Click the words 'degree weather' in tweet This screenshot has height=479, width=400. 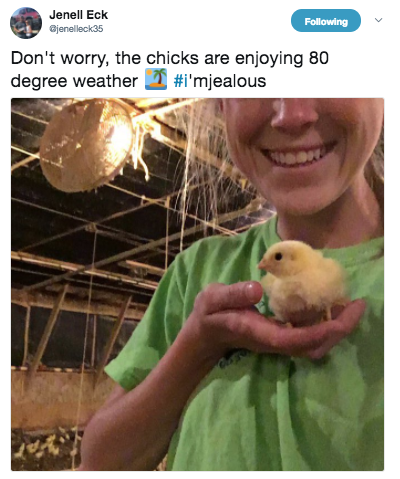74,81
